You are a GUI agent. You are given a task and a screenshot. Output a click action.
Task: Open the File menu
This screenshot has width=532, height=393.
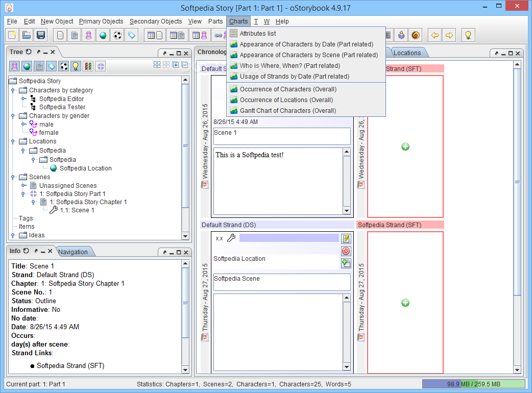pyautogui.click(x=12, y=21)
